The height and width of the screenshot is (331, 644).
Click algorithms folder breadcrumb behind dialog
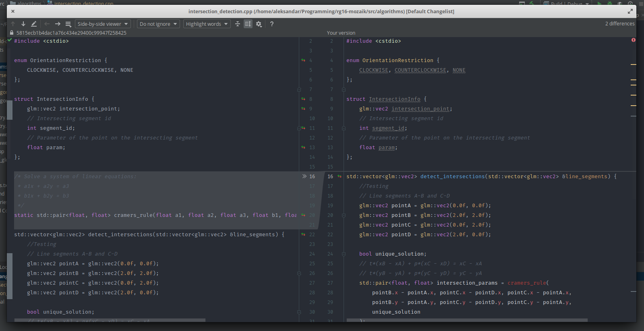29,3
